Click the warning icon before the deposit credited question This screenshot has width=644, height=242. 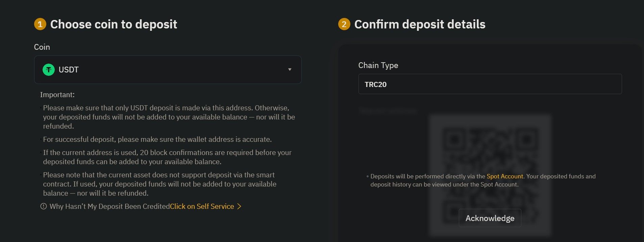coord(43,206)
